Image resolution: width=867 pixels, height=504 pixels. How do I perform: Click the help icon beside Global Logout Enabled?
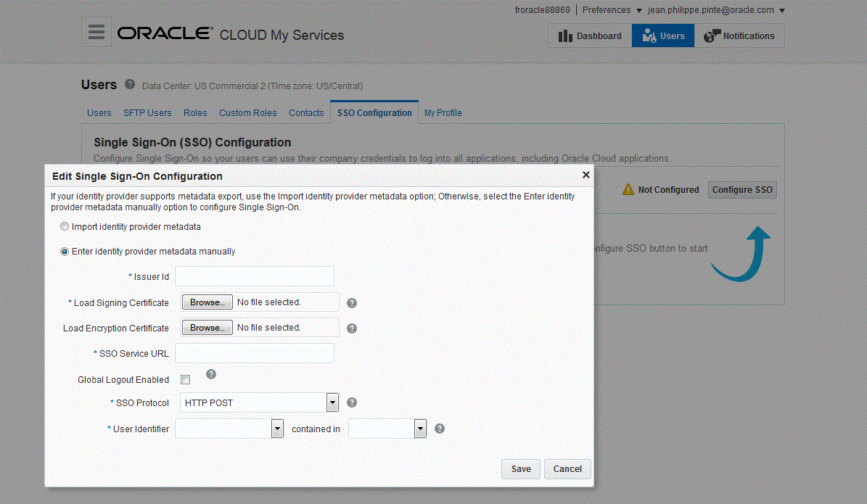[210, 373]
